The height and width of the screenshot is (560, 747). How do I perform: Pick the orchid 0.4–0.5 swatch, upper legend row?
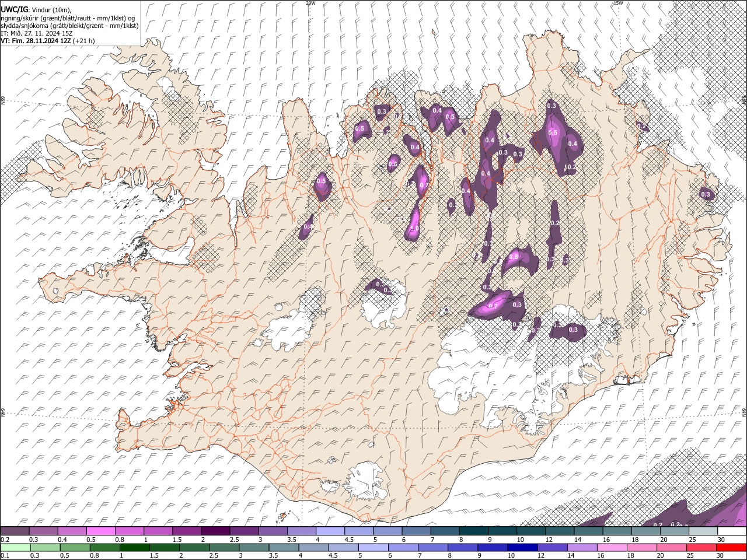72,531
